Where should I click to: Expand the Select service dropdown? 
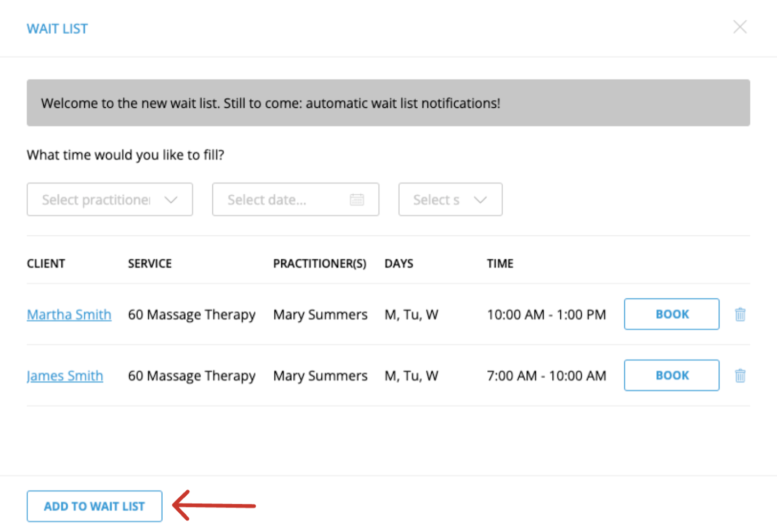coord(450,199)
